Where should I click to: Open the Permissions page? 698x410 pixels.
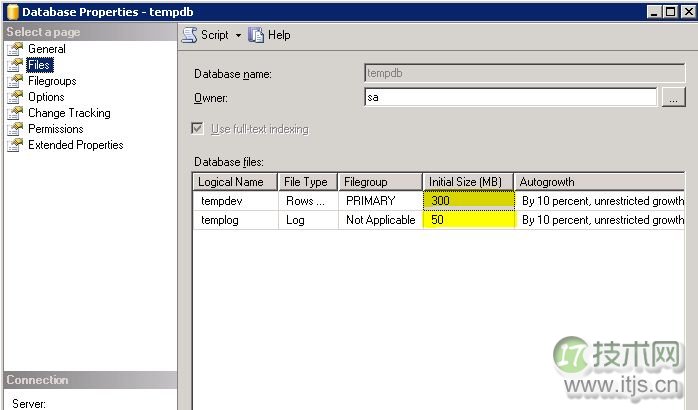click(x=56, y=129)
